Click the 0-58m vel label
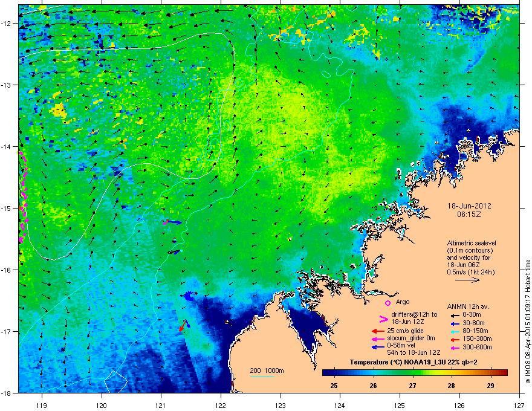Screen dimensions: 532x411 [401, 345]
